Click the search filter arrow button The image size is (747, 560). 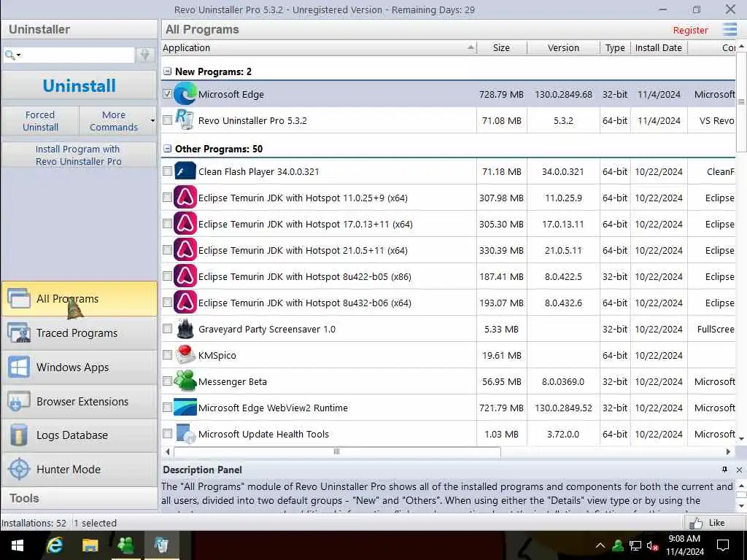145,55
